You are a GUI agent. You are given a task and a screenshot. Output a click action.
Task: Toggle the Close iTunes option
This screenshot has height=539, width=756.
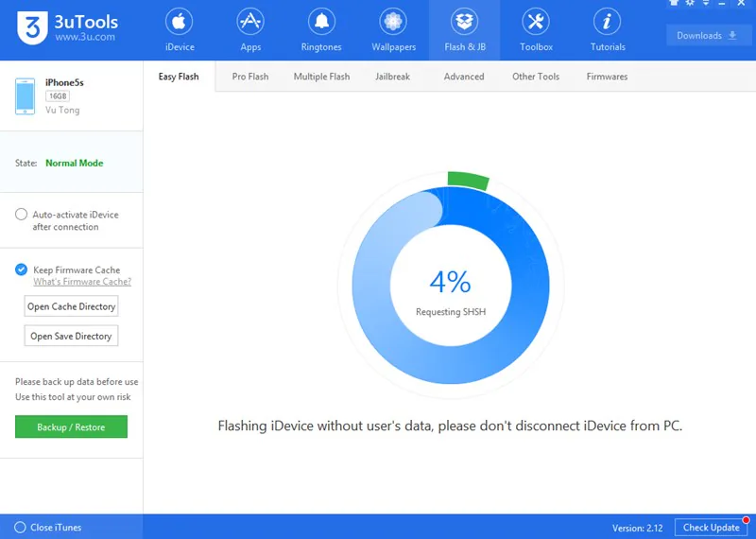(20, 527)
